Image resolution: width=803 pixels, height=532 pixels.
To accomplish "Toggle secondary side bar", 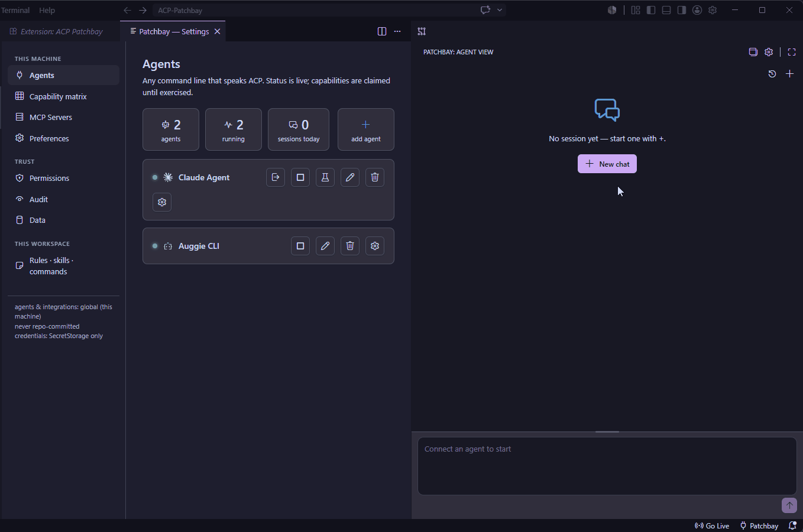I will [682, 10].
